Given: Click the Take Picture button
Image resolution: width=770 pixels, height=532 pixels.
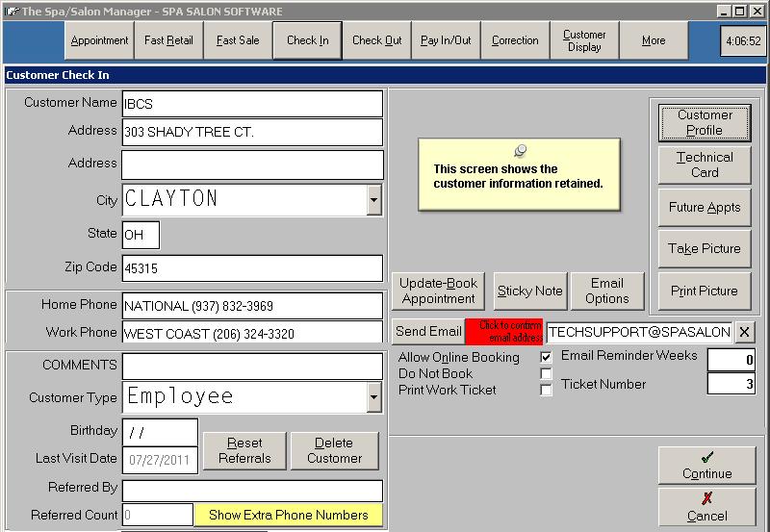Looking at the screenshot, I should (705, 248).
